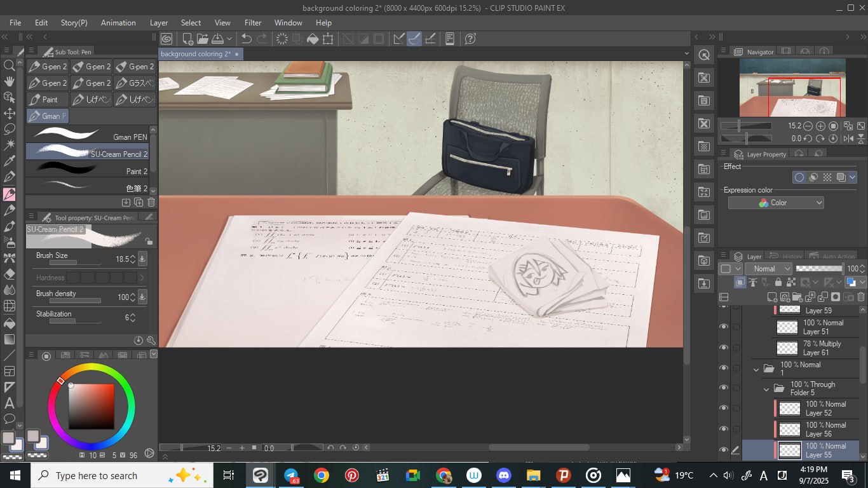868x488 pixels.
Task: Click the Lock Layer padlock icon
Action: point(778,282)
